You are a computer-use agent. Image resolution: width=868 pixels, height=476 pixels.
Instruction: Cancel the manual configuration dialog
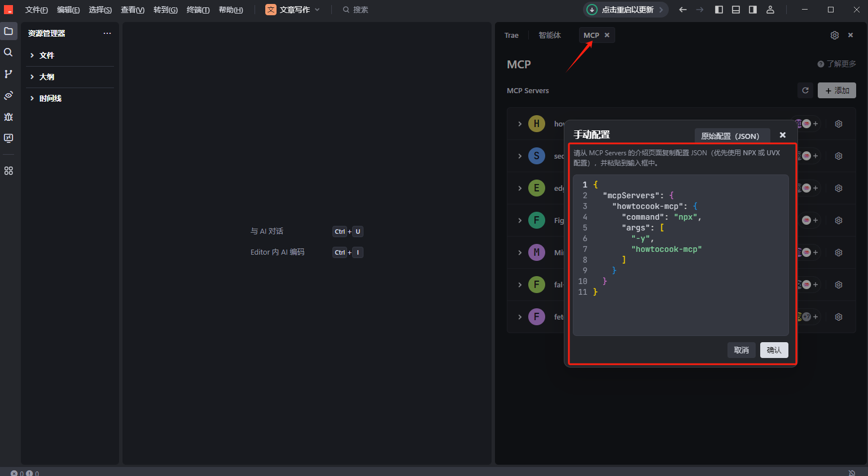pyautogui.click(x=741, y=350)
